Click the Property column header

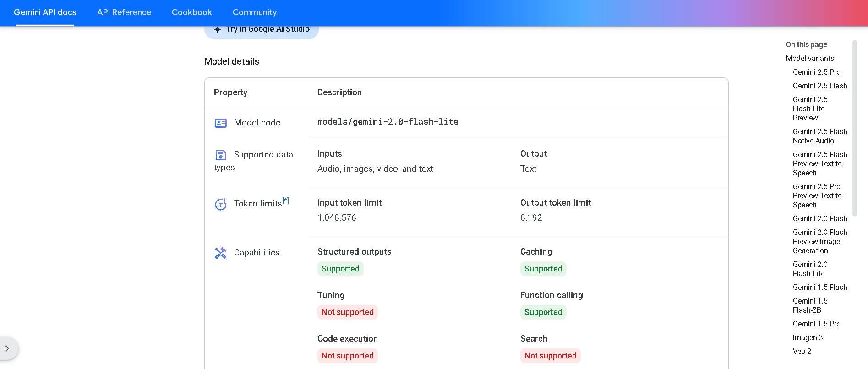click(230, 92)
